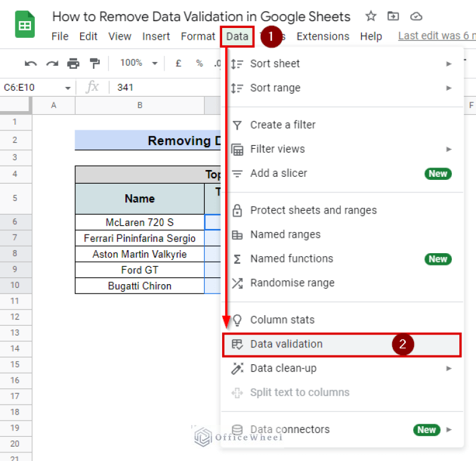
Task: Open the Google Sheets home icon
Action: (25, 25)
